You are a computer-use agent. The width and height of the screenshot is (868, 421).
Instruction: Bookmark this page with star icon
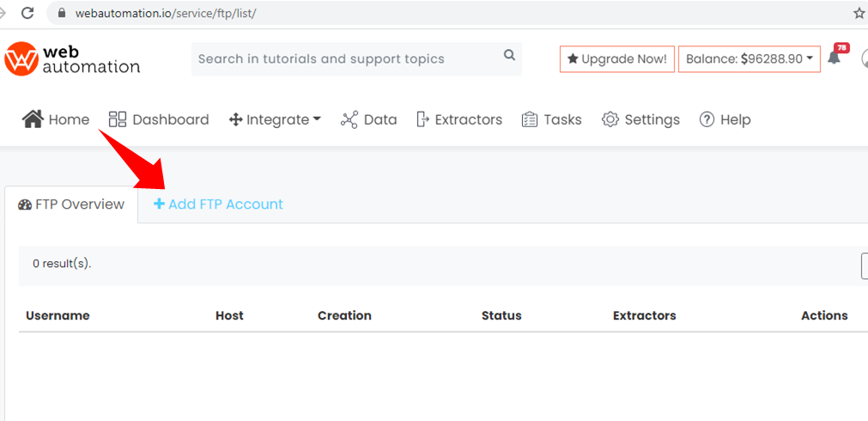[x=859, y=13]
